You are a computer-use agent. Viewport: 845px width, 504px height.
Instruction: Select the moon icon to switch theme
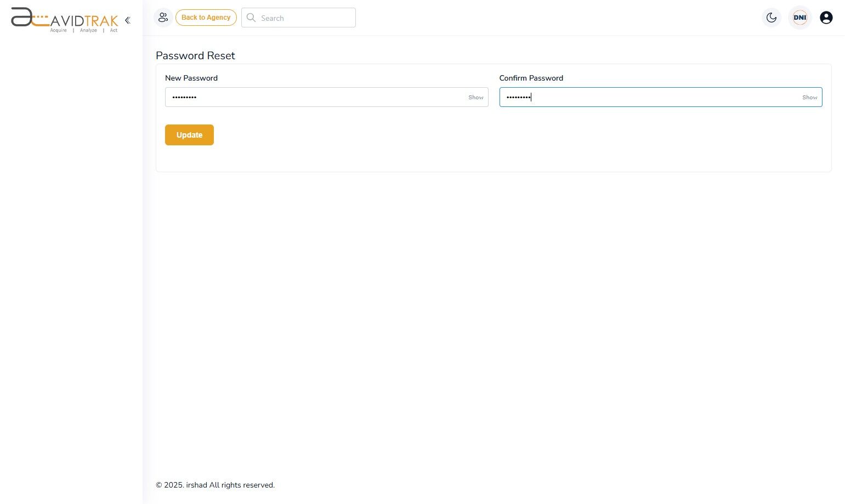(772, 18)
